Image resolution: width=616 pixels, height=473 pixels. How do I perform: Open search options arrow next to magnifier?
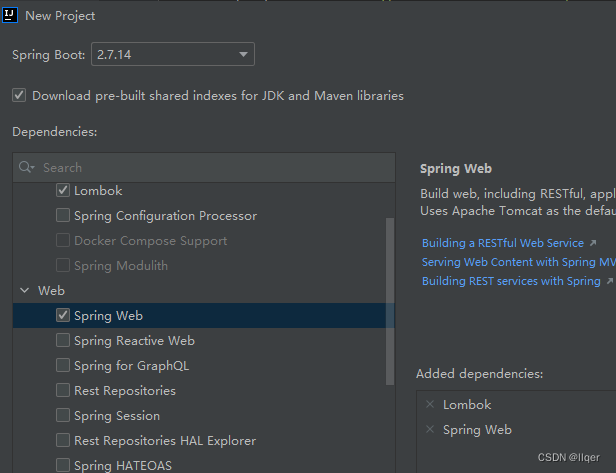(x=33, y=168)
